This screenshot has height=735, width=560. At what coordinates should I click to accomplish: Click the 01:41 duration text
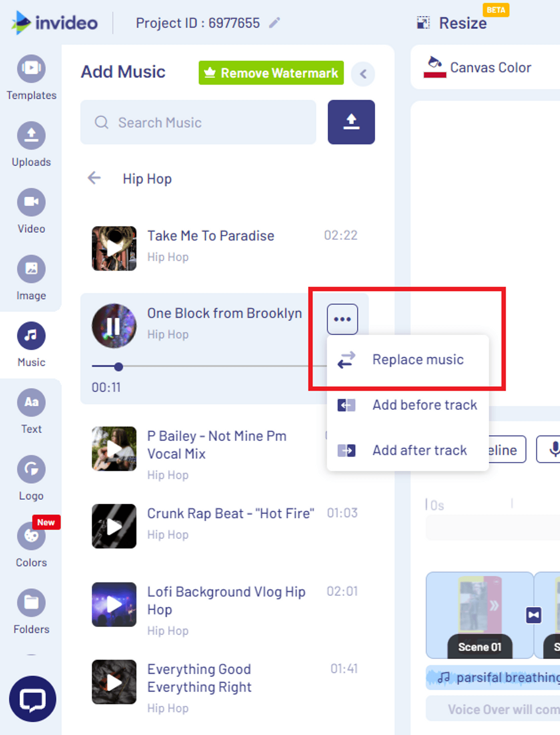pyautogui.click(x=344, y=669)
